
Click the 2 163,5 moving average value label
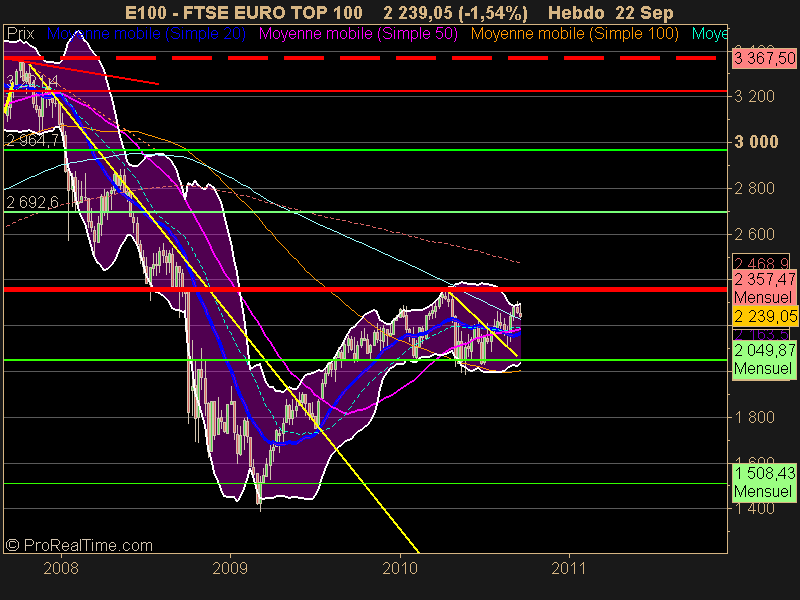(x=761, y=335)
